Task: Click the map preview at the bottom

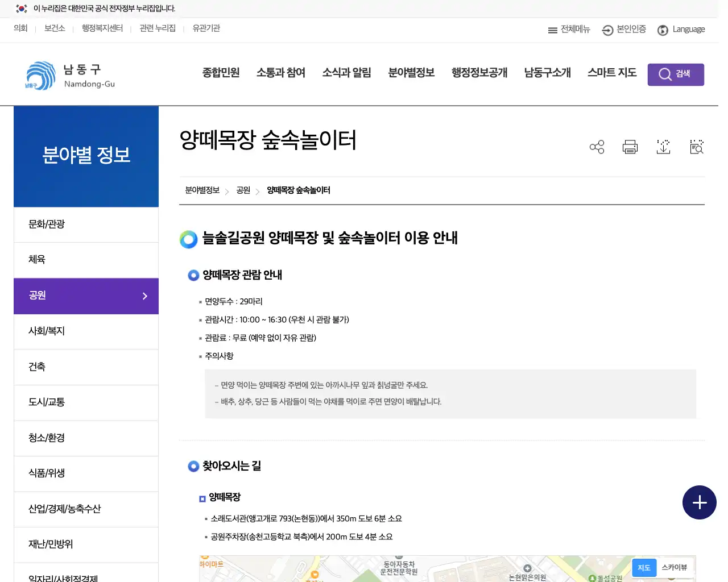Action: [x=398, y=568]
